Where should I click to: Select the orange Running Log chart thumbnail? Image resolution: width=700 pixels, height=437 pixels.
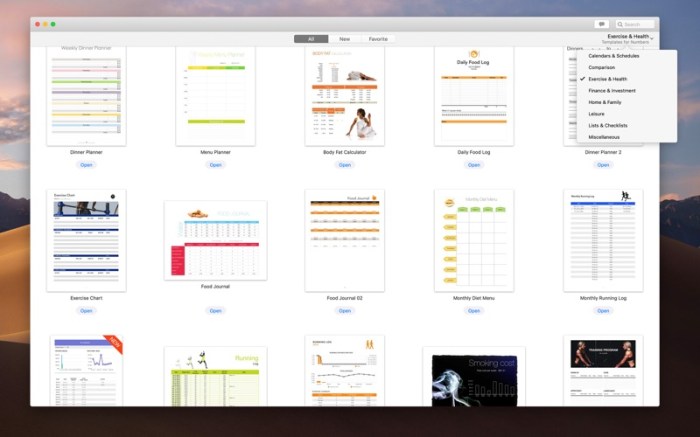point(345,370)
